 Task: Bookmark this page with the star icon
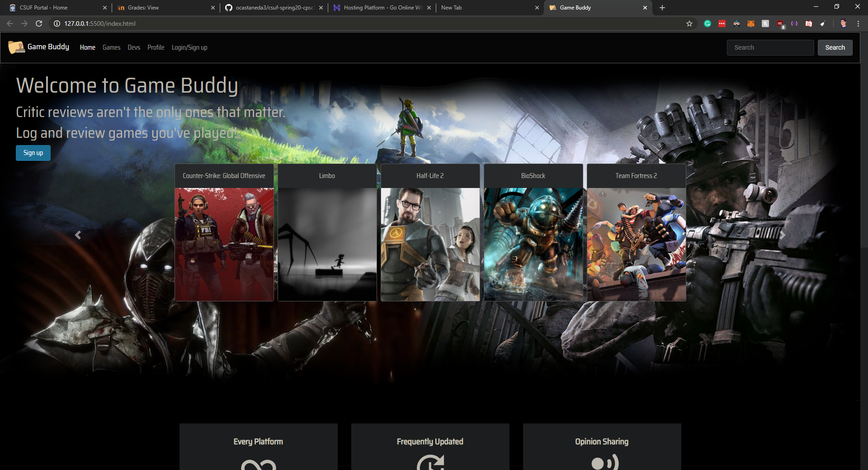tap(689, 23)
